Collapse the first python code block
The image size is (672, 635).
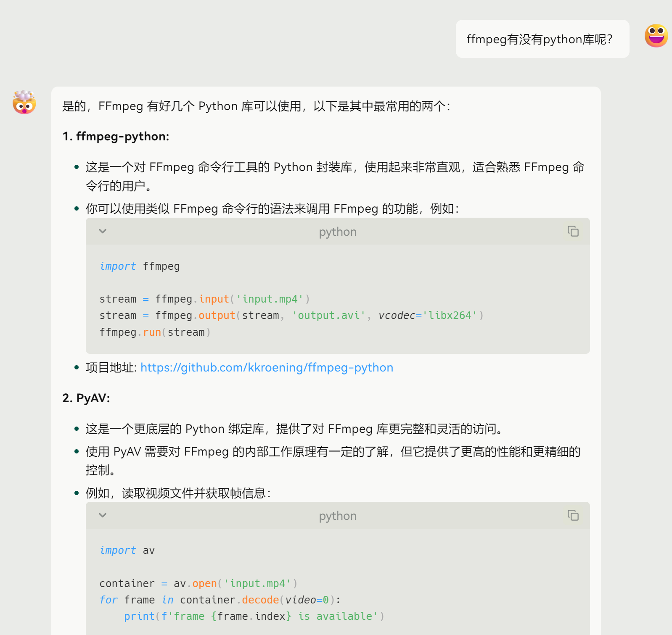(103, 231)
